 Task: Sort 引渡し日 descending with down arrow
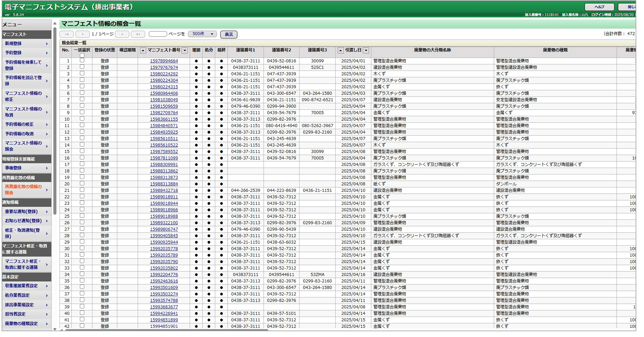point(366,50)
